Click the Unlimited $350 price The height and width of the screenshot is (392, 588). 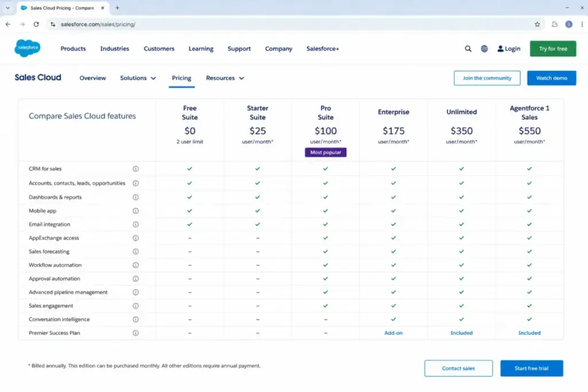tap(461, 131)
